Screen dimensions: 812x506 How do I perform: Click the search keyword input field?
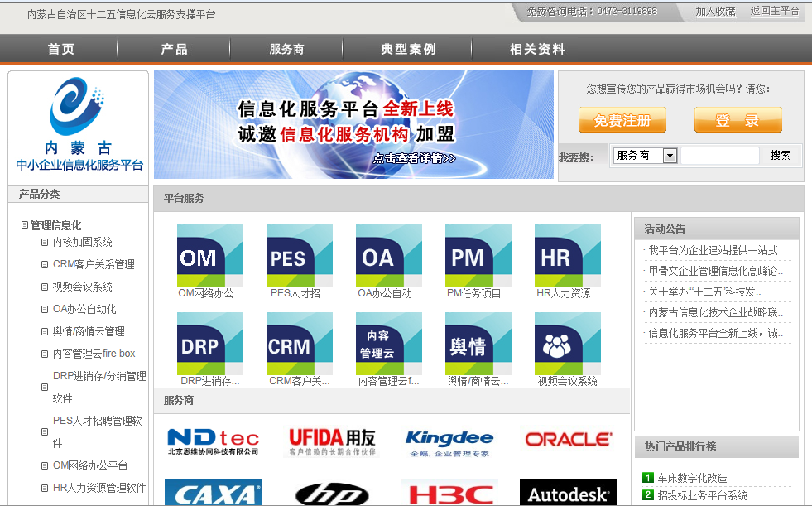coord(719,156)
